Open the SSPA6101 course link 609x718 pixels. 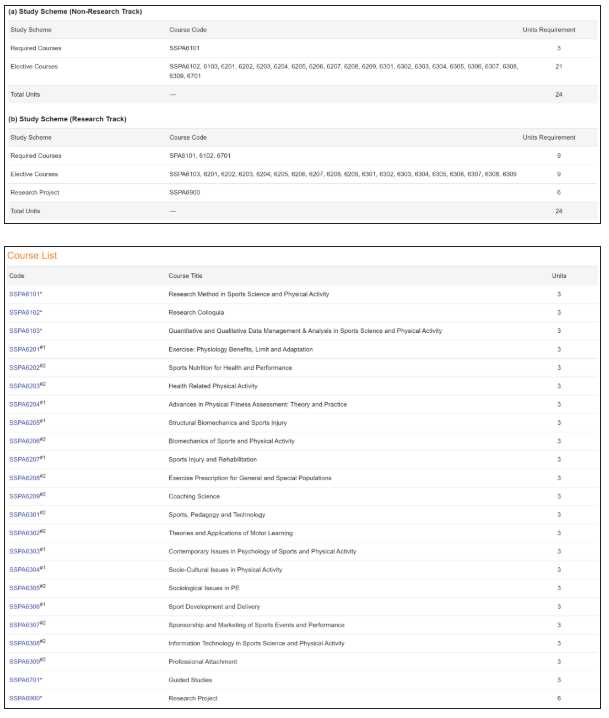click(25, 294)
